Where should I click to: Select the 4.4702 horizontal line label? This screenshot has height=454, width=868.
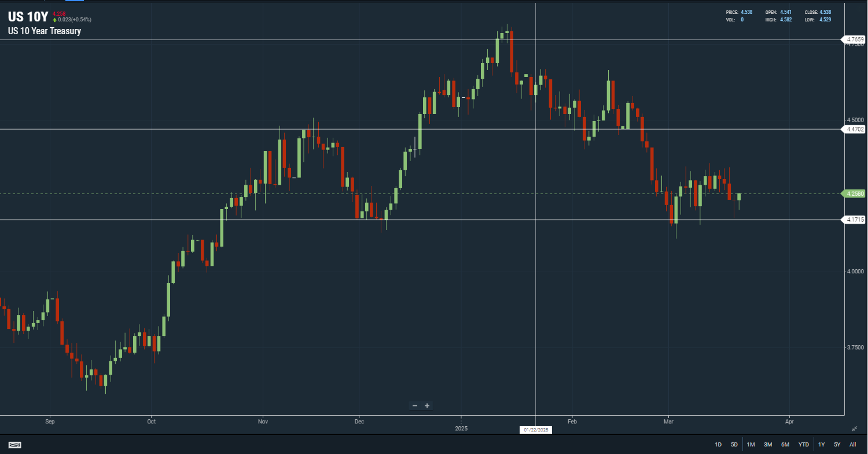click(x=854, y=129)
